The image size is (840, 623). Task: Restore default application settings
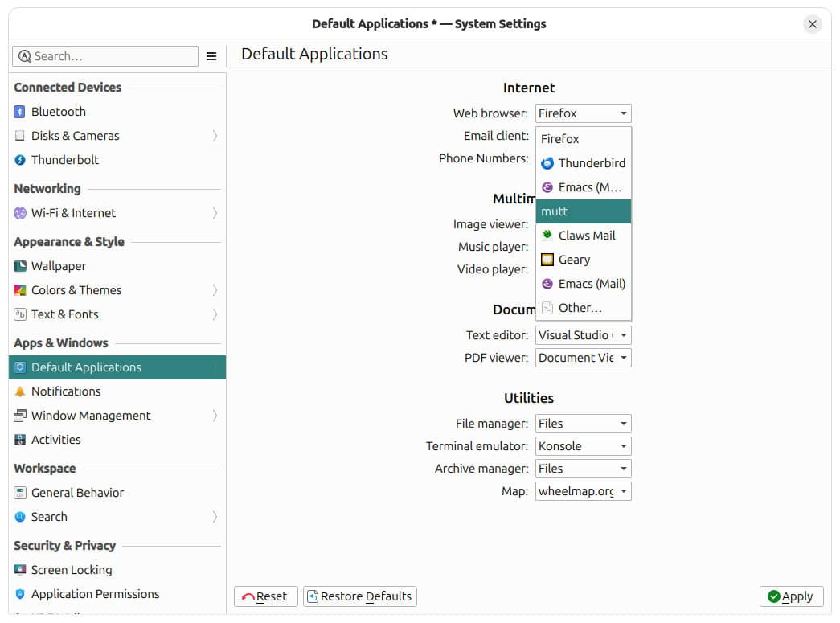(x=359, y=596)
